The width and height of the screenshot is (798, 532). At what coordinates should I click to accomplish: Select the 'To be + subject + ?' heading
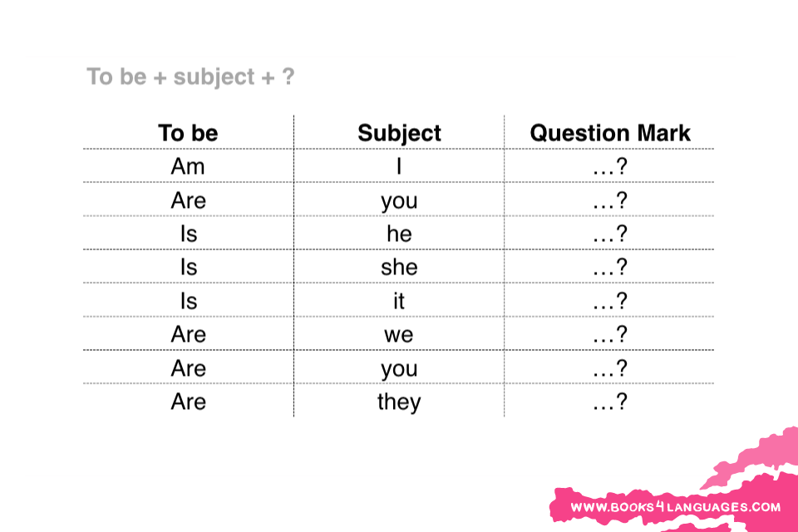coord(190,76)
